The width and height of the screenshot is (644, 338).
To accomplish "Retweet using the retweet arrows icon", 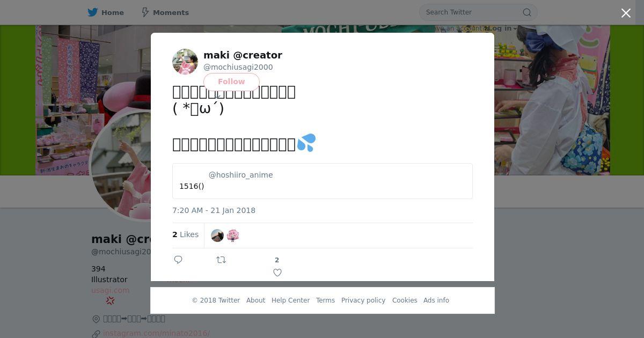I will pos(221,260).
